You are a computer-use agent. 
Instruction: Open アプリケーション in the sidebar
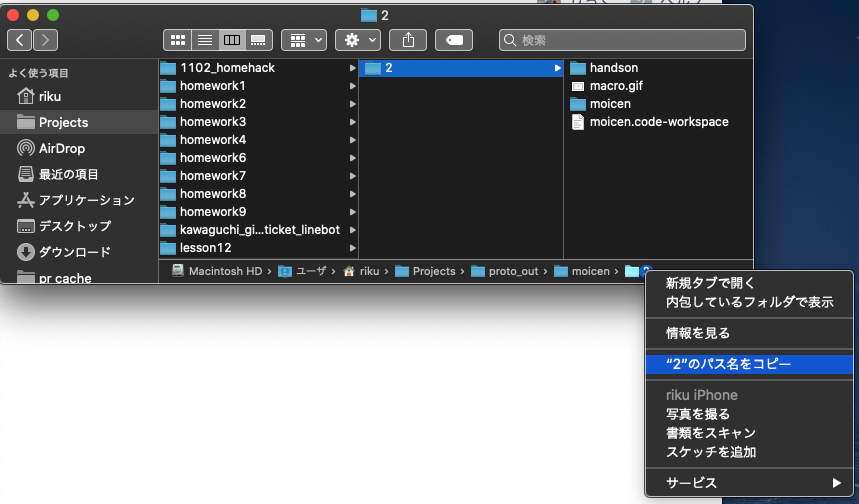(79, 200)
